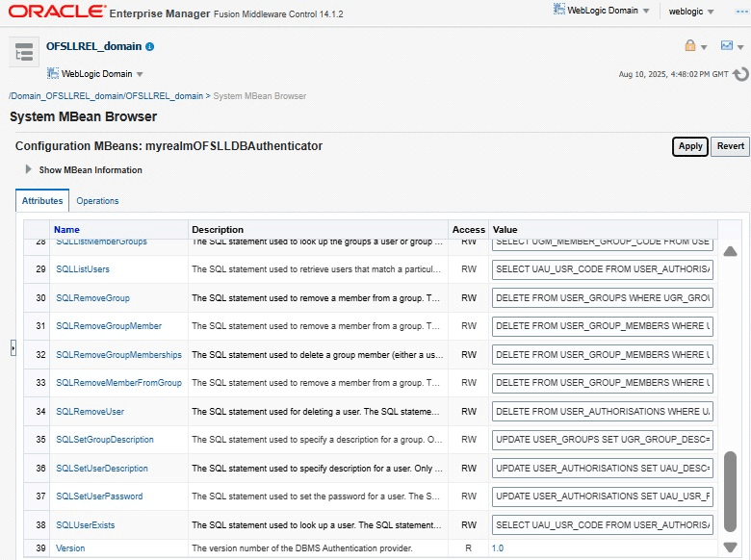Click the Revert button
Screen dimensions: 751x560
[x=731, y=146]
